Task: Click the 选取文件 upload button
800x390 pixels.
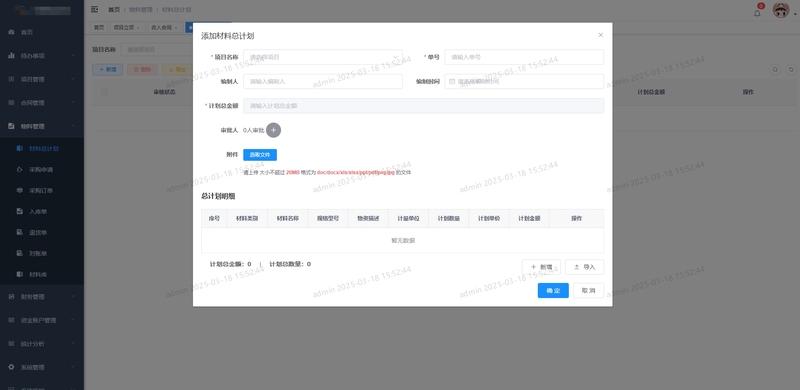Action: pos(260,155)
